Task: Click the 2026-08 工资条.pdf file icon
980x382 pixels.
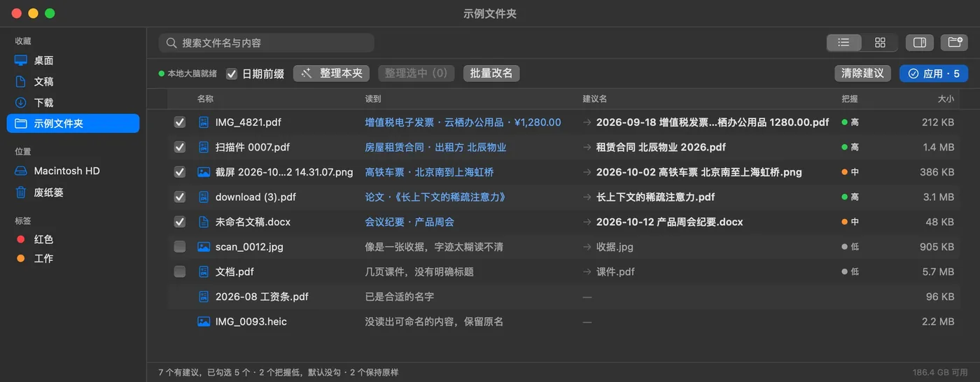Action: click(204, 297)
